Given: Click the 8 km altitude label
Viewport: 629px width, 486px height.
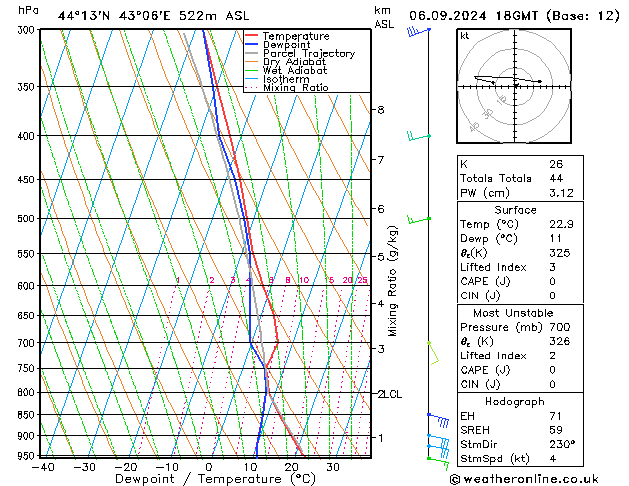Looking at the screenshot, I should [381, 109].
